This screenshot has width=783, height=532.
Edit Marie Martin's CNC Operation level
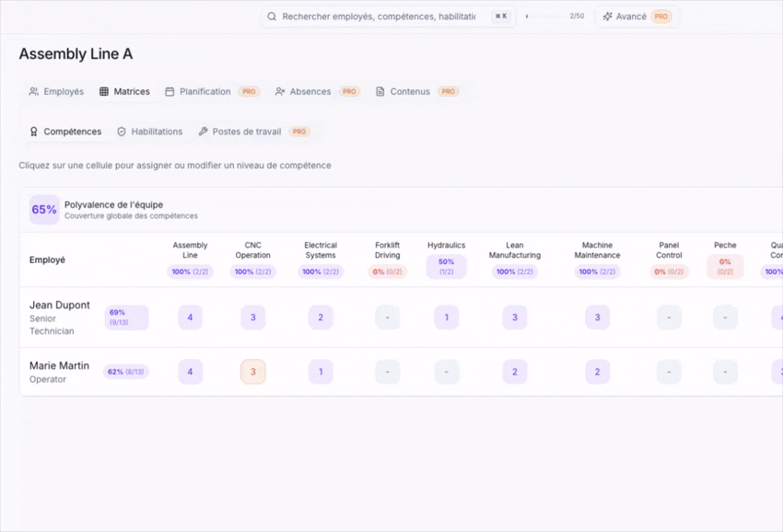[x=253, y=372]
